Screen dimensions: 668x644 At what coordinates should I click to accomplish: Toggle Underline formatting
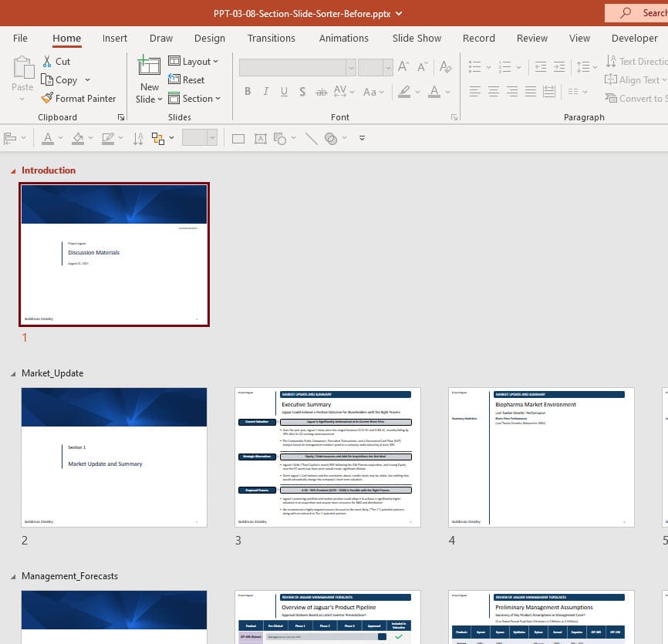click(x=284, y=92)
